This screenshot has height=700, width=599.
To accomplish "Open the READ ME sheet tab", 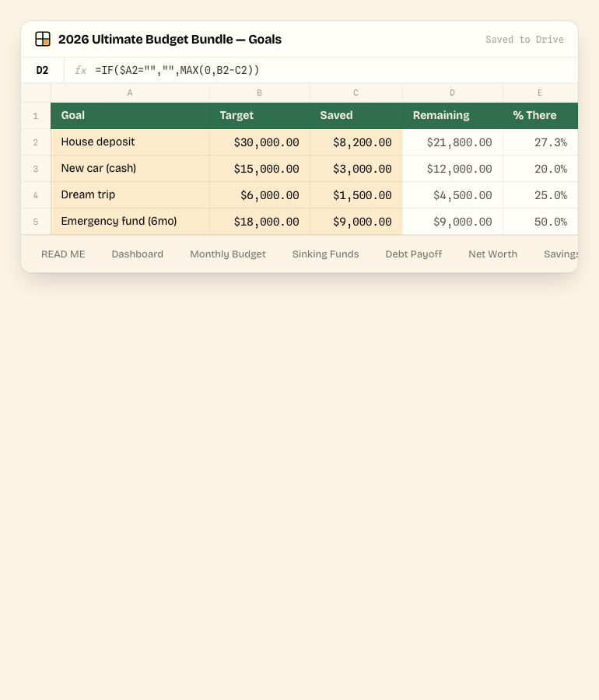I will point(63,254).
